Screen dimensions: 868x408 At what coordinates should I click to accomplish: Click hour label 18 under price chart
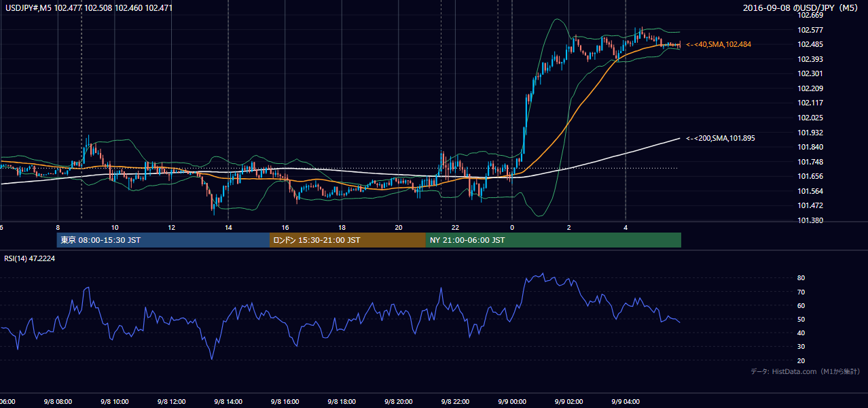click(342, 228)
